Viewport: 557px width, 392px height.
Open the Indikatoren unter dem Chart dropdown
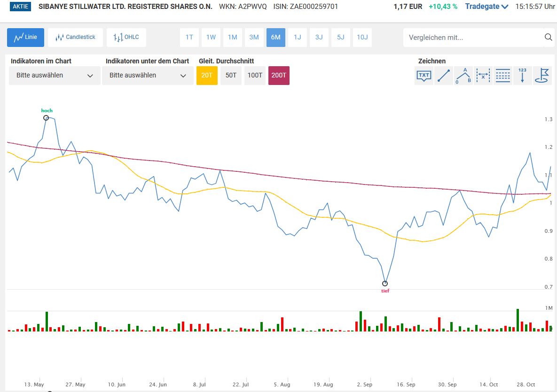(x=148, y=76)
